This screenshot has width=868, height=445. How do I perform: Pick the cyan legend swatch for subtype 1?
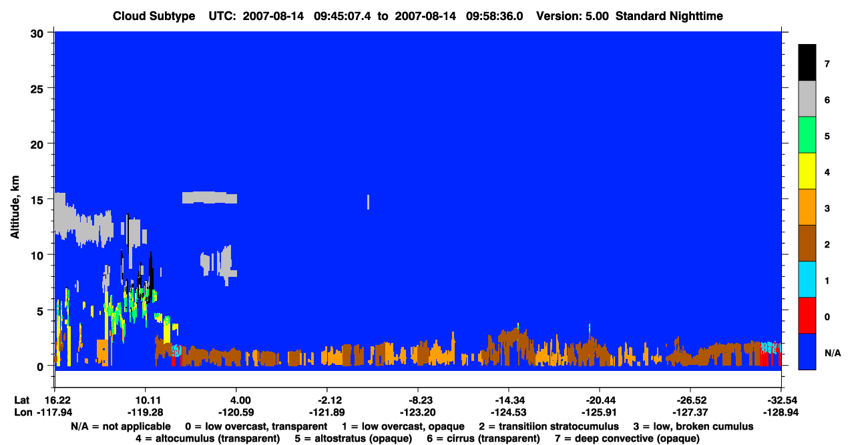(x=807, y=280)
